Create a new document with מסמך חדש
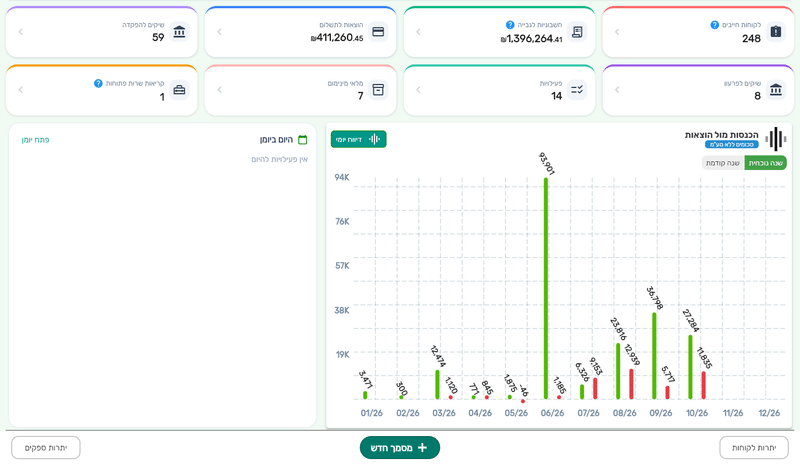The height and width of the screenshot is (465, 800). click(x=400, y=448)
